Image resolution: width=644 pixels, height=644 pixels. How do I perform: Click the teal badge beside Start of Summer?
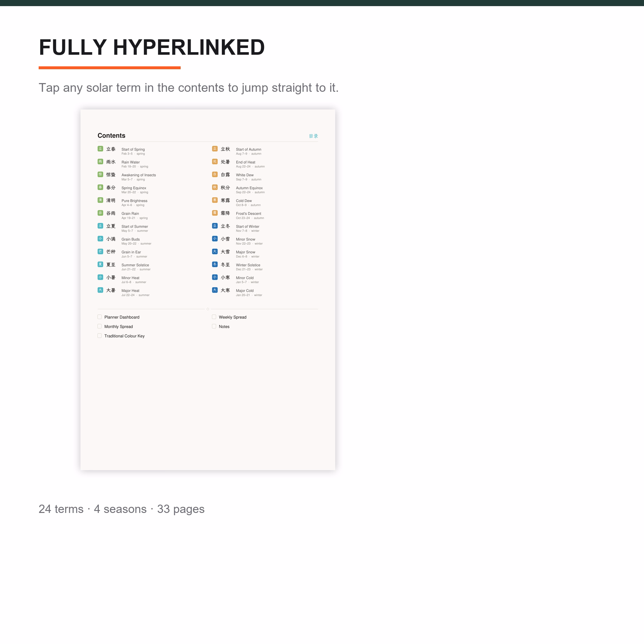(100, 226)
